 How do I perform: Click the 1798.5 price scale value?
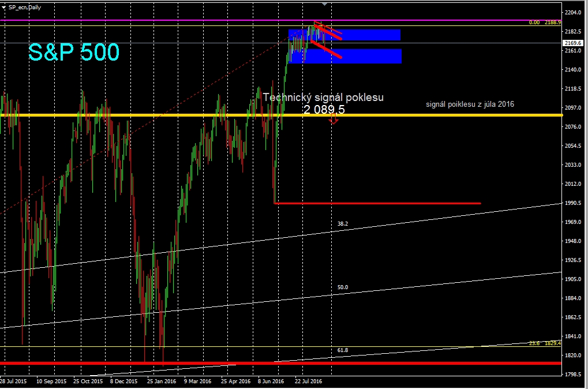point(572,375)
